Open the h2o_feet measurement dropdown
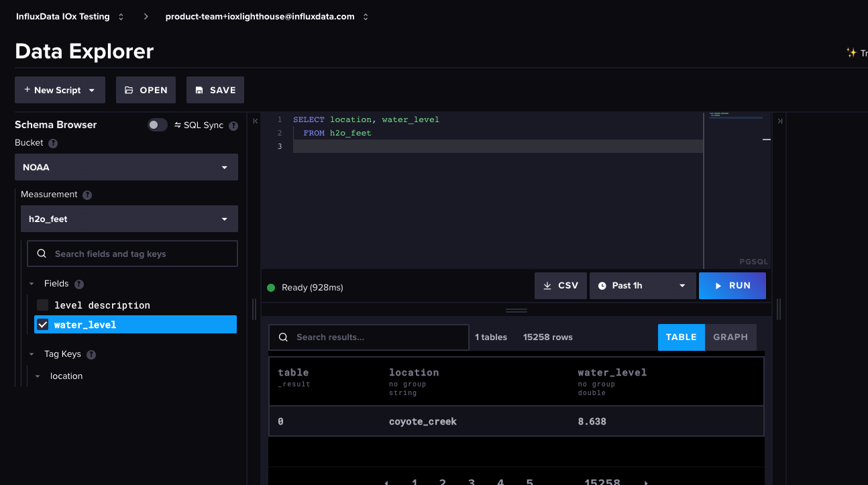 pos(129,219)
